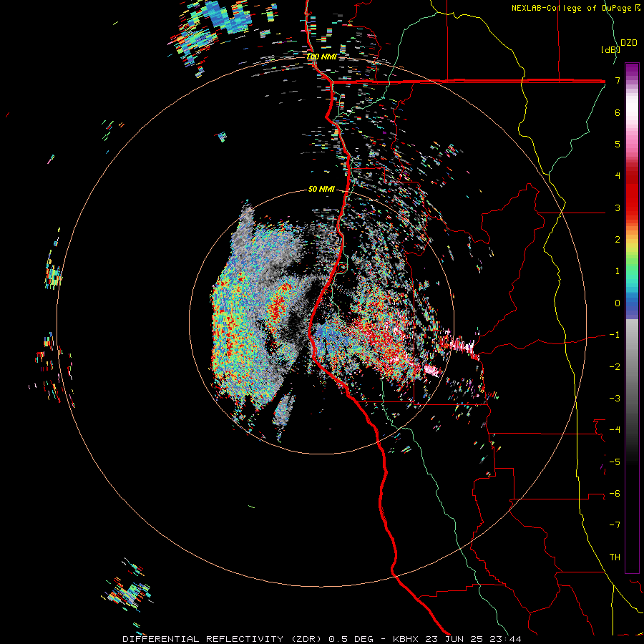This screenshot has height=644, width=644.
Task: Click the TH legend label
Action: coord(615,557)
